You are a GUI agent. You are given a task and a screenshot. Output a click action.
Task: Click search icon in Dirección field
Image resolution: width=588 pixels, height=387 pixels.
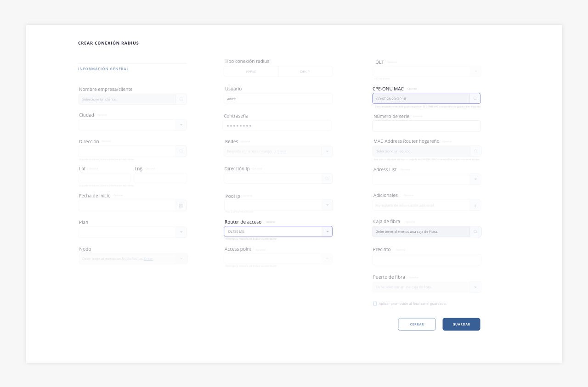point(181,151)
